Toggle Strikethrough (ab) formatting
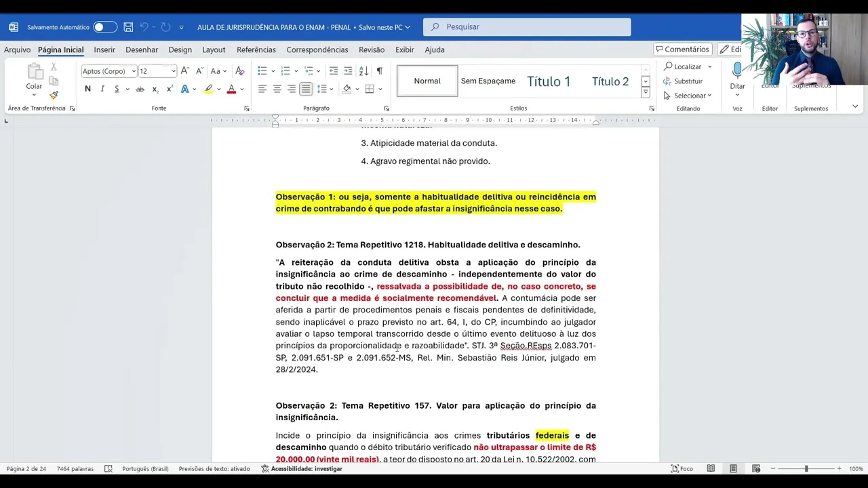 tap(140, 89)
